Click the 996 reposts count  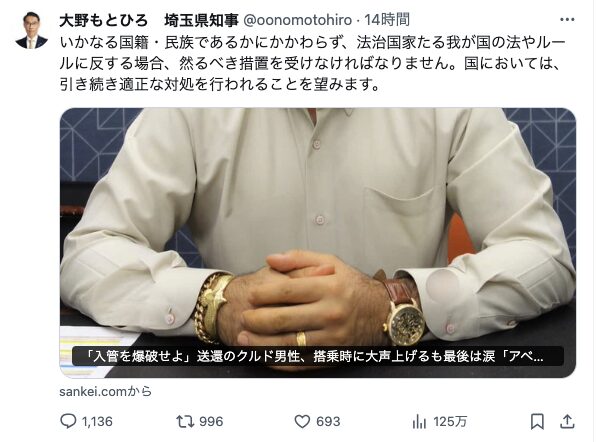(211, 421)
